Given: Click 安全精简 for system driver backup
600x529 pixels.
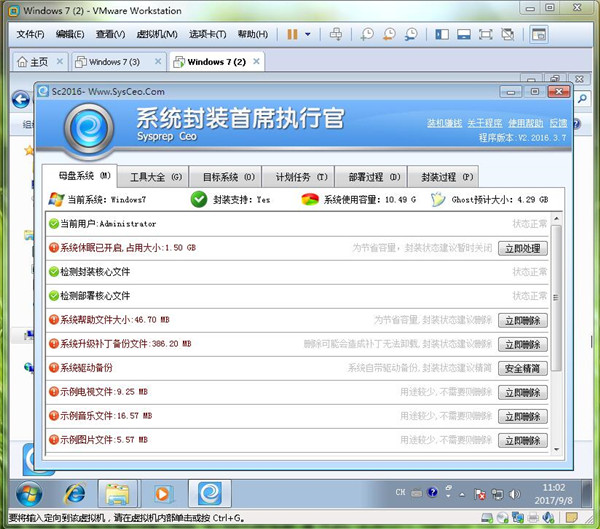Looking at the screenshot, I should (523, 369).
